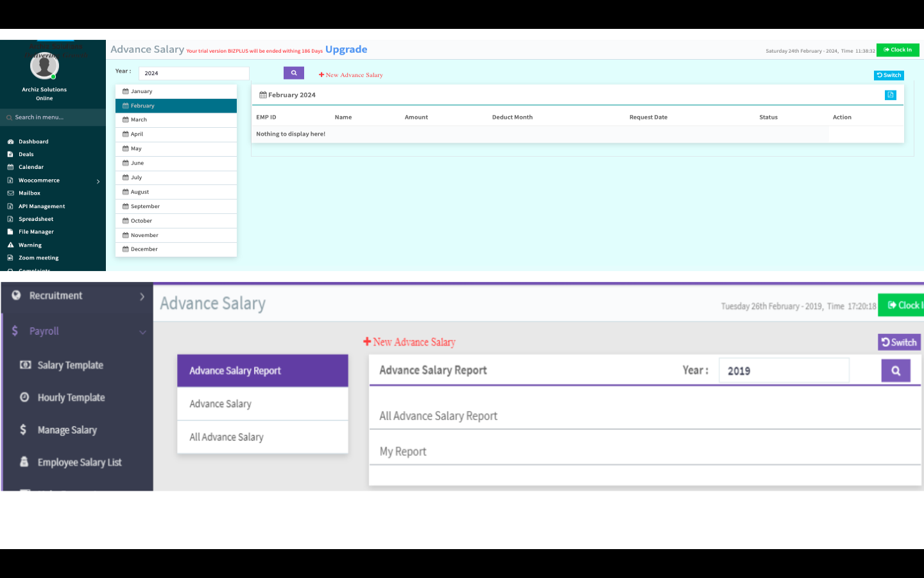The width and height of the screenshot is (924, 578).
Task: Select the All Advance Salary tab
Action: click(227, 437)
